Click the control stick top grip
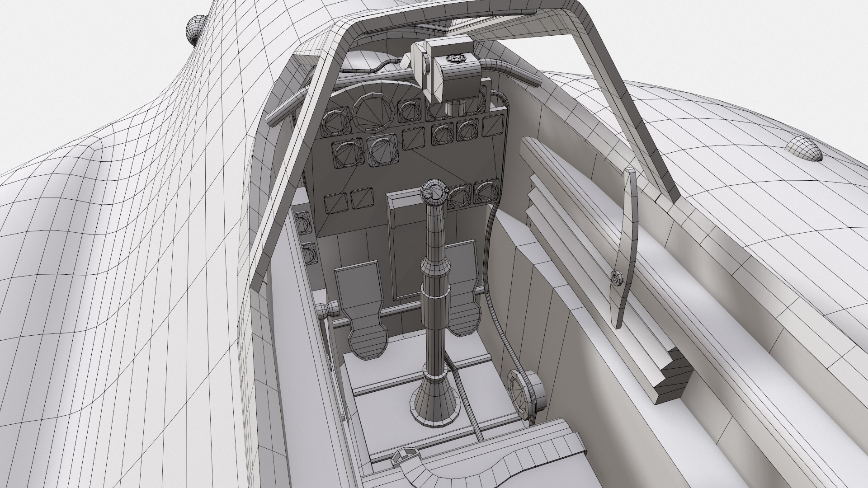 [433, 193]
